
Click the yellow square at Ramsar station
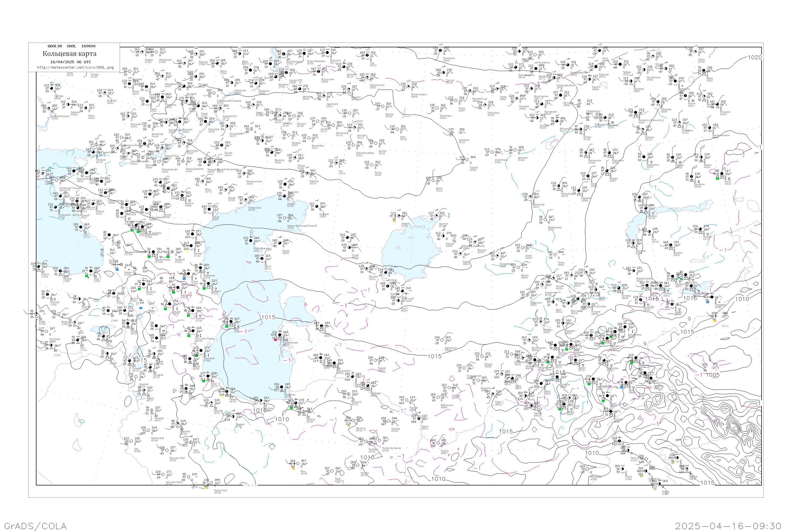(223, 397)
